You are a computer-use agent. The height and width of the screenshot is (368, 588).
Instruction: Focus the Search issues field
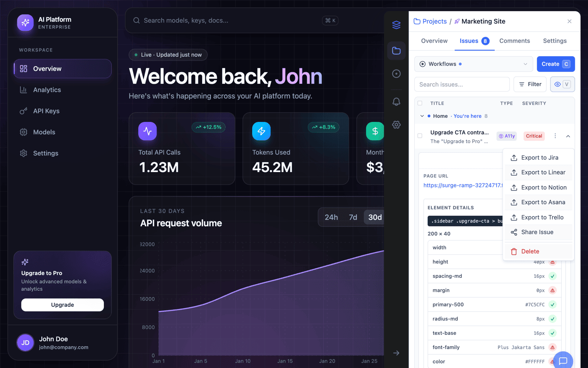[462, 84]
